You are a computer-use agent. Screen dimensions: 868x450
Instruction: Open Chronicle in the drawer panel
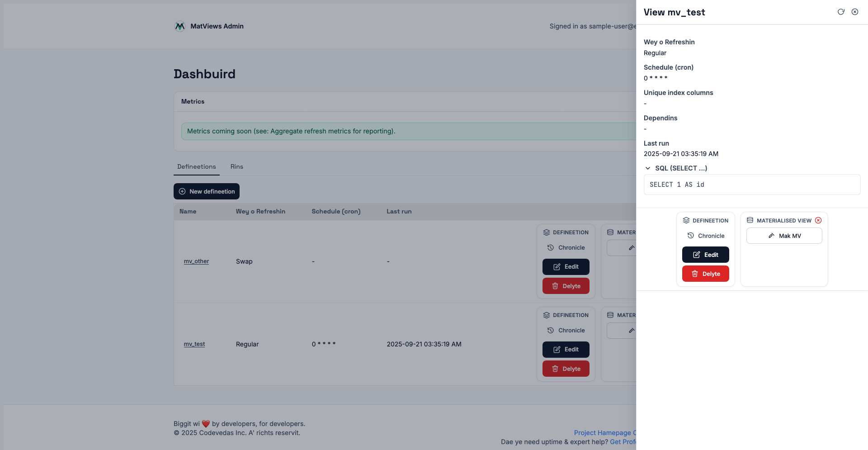click(706, 236)
